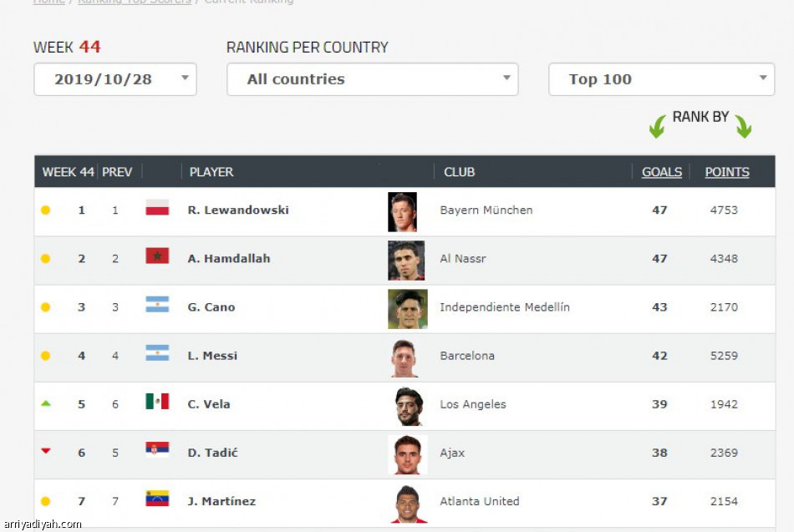Image resolution: width=794 pixels, height=532 pixels.
Task: Click green up arrow in Vela's row
Action: click(46, 403)
